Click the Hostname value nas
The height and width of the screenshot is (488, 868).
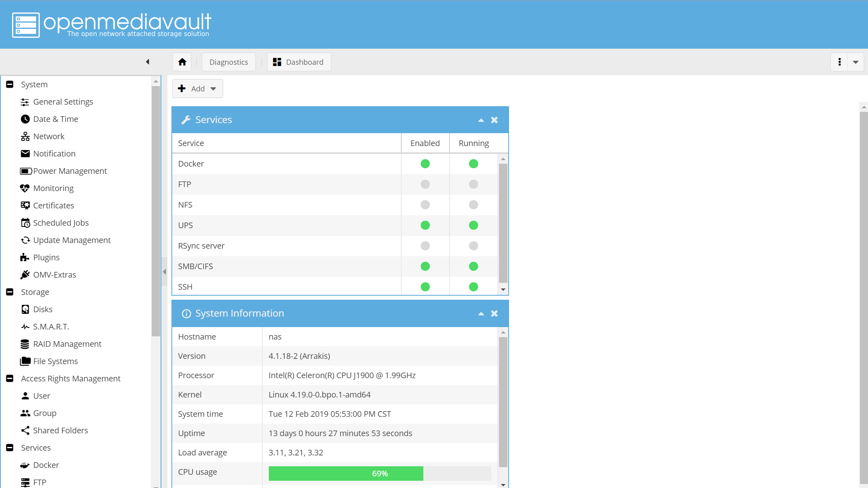click(x=275, y=337)
